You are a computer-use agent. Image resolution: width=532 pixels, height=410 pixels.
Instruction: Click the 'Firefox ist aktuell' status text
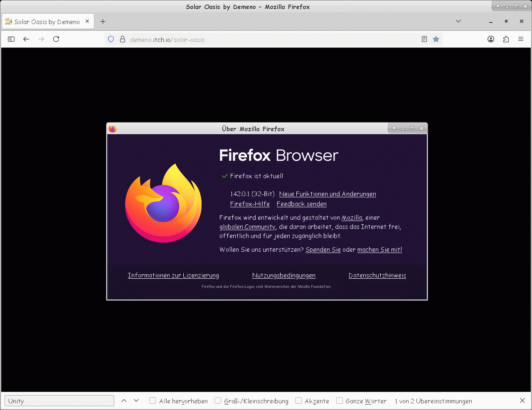[256, 176]
